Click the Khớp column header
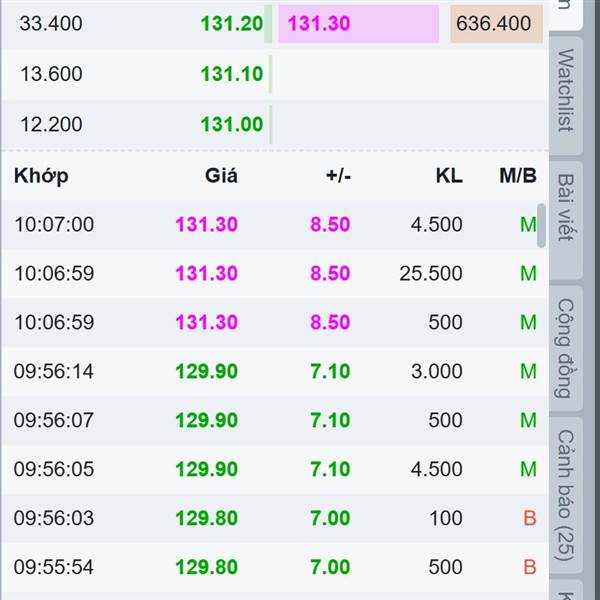 41,176
